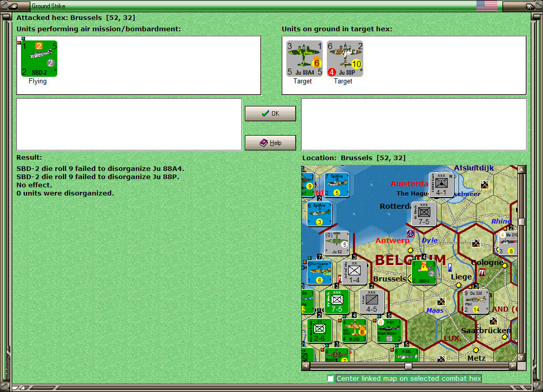Click the map vertical scrollbar thumb
This screenshot has height=392, width=543.
click(521, 222)
